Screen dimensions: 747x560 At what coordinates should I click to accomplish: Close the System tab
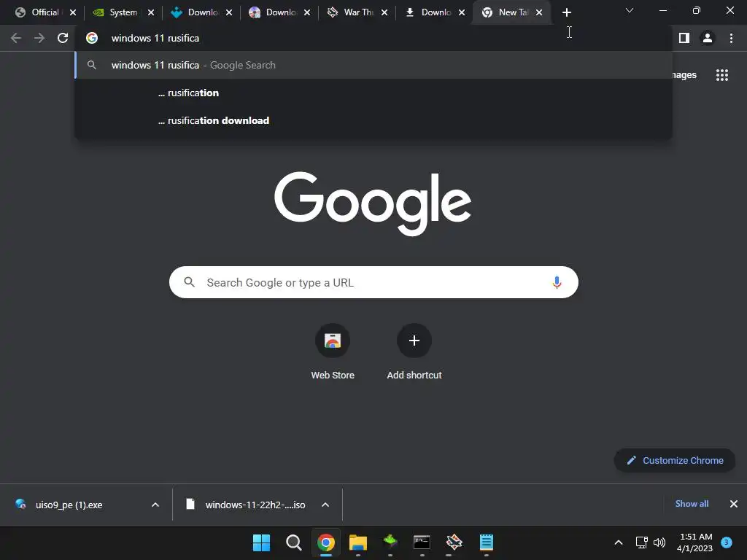[150, 12]
